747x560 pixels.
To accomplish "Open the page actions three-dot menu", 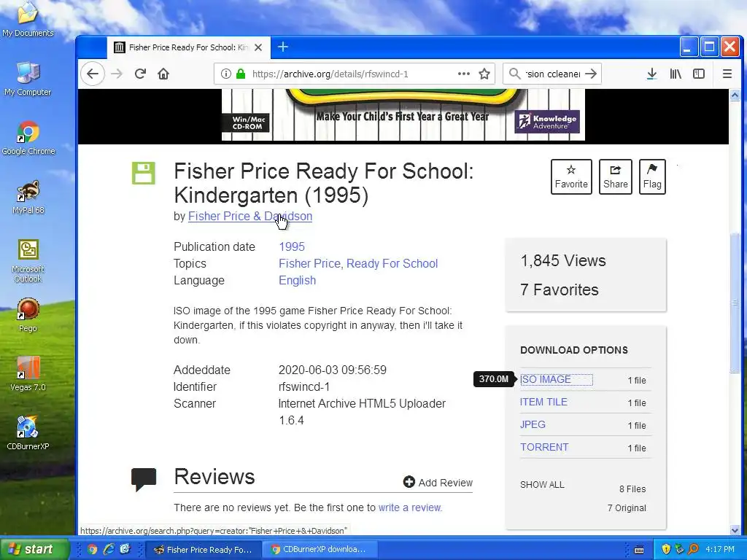I will 463,74.
